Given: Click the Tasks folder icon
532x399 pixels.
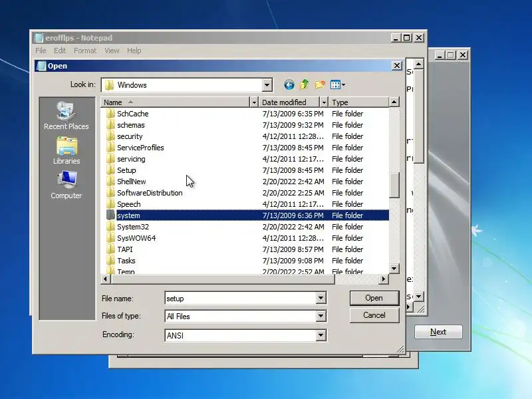Looking at the screenshot, I should pos(110,261).
